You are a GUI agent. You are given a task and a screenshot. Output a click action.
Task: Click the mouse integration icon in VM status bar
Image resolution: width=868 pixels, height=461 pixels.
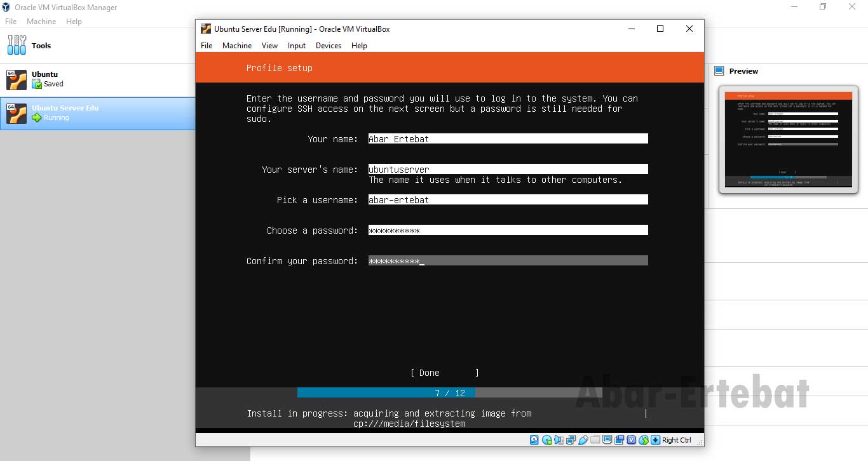click(x=644, y=439)
